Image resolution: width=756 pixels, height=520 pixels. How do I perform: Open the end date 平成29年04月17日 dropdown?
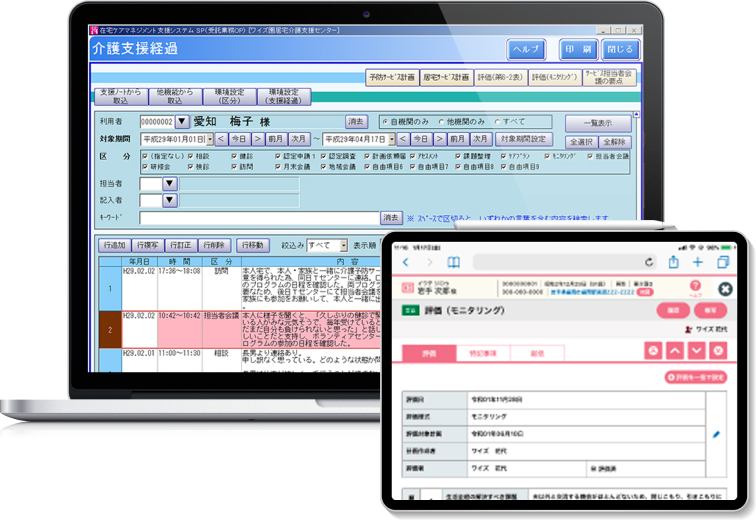392,139
